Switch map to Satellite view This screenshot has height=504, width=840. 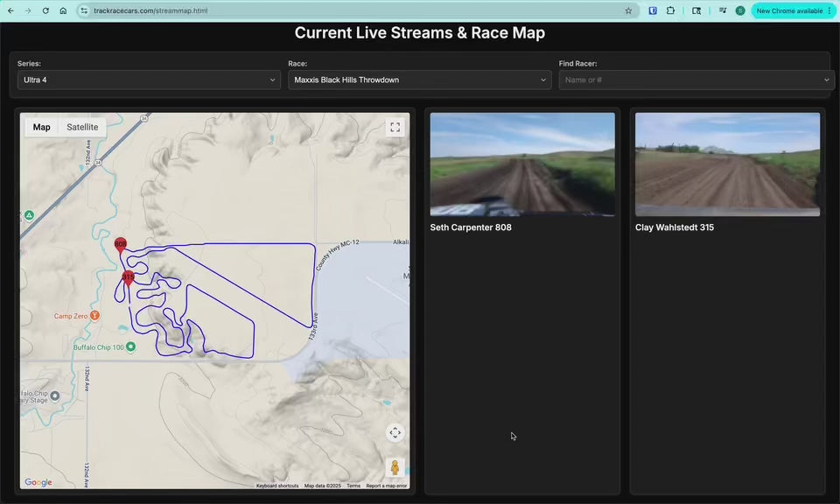(82, 127)
